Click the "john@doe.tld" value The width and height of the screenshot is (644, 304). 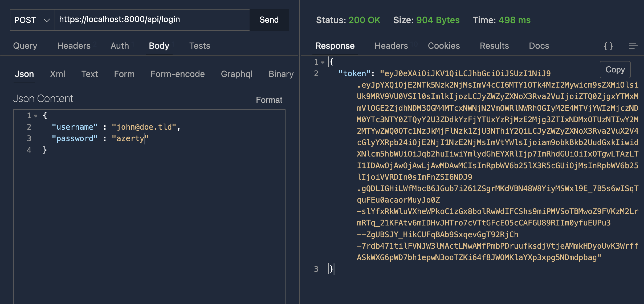coord(144,127)
